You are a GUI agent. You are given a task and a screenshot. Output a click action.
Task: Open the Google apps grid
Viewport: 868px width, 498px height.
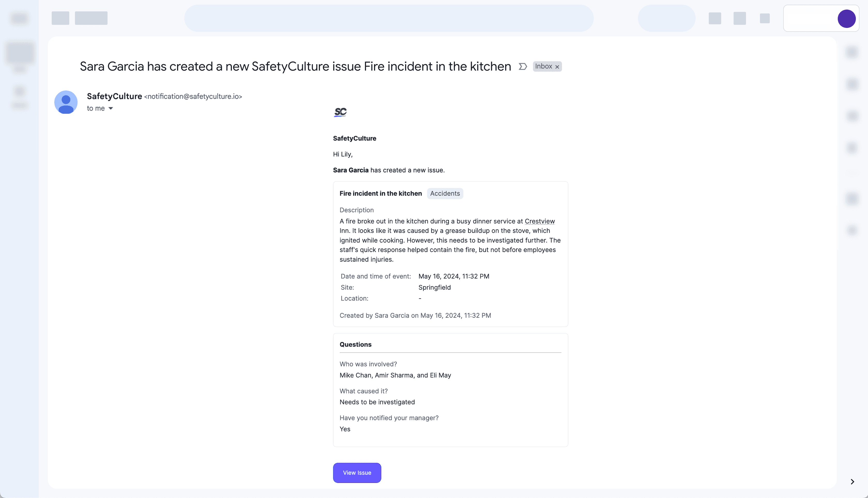765,18
